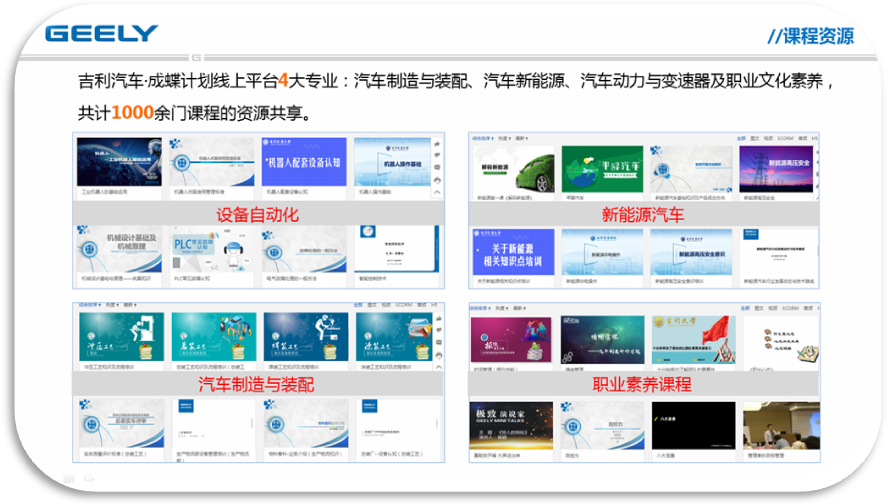Click thumbs-up icon in 汽车制造与装配 panel sidebar

click(439, 319)
